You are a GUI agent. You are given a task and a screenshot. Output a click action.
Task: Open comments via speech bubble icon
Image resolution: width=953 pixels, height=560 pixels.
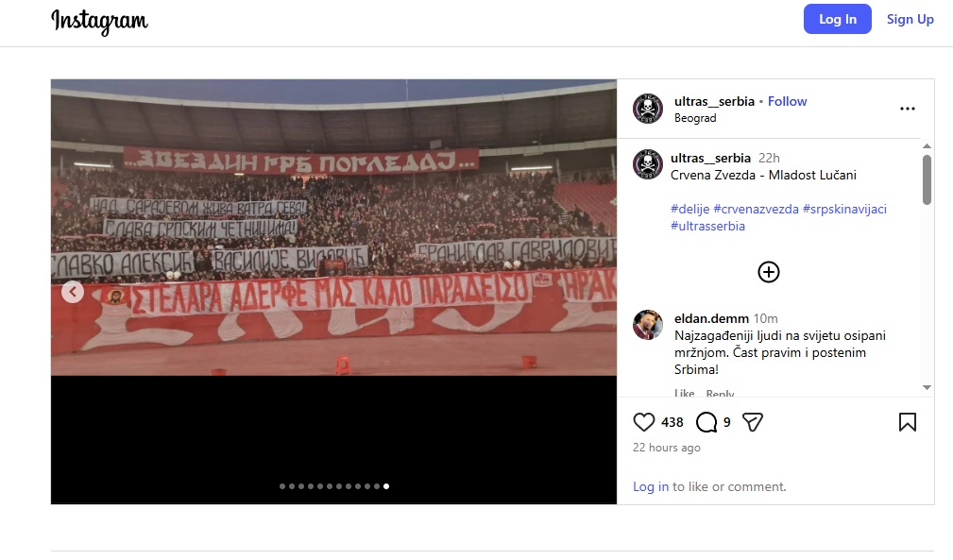[x=706, y=421]
